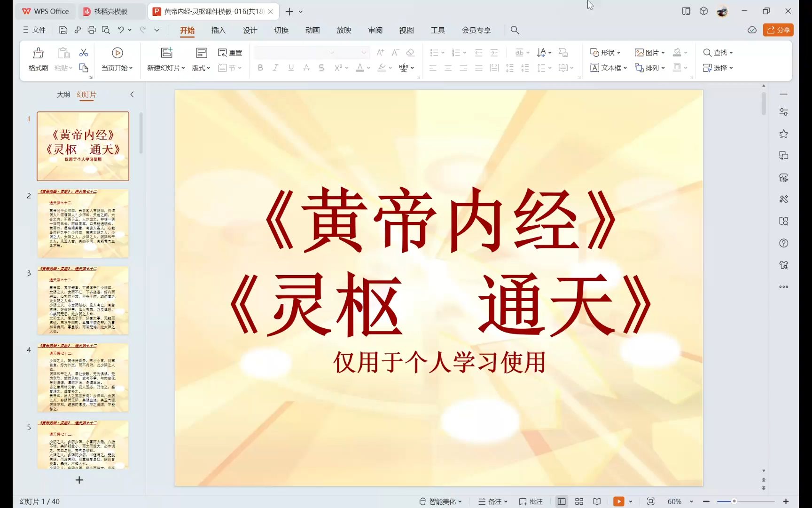
Task: Toggle Italic formatting
Action: [275, 68]
